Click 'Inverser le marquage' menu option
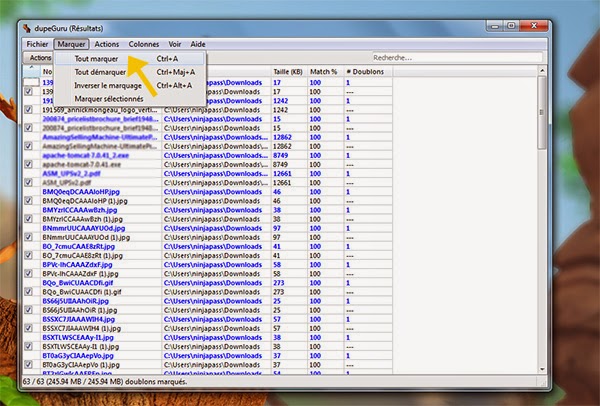This screenshot has height=406, width=600. point(108,85)
